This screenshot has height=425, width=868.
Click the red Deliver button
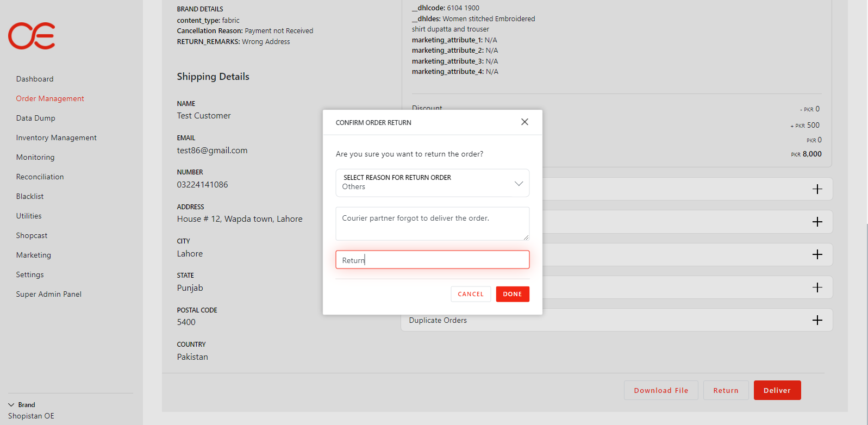777,390
